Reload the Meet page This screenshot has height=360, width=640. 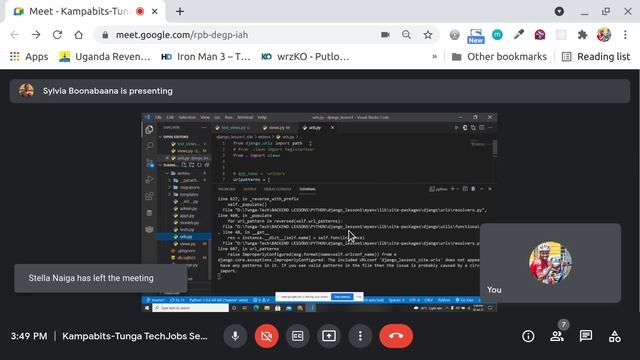57,35
